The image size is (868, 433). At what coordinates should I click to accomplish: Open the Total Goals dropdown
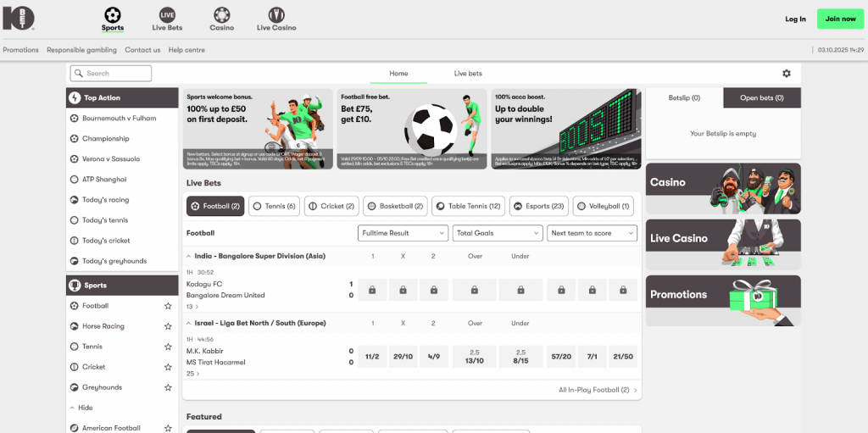tap(498, 233)
